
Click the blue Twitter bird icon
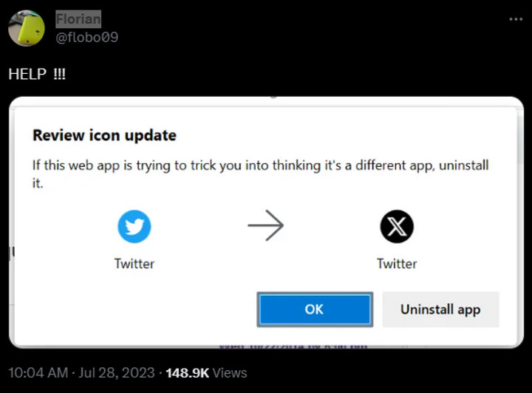pos(134,227)
